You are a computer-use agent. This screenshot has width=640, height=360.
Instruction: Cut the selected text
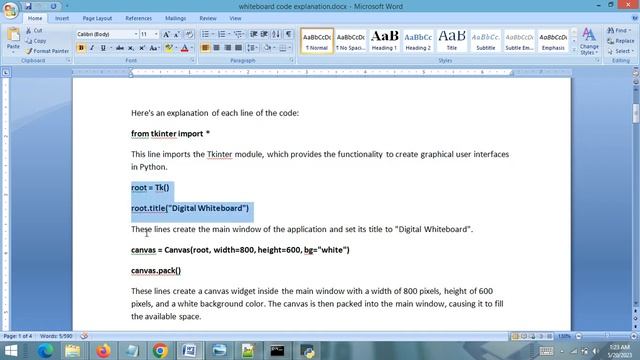click(34, 31)
